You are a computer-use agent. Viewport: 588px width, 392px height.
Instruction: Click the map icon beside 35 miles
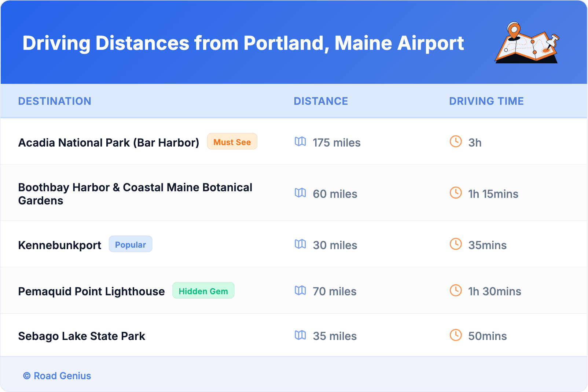[x=300, y=335]
